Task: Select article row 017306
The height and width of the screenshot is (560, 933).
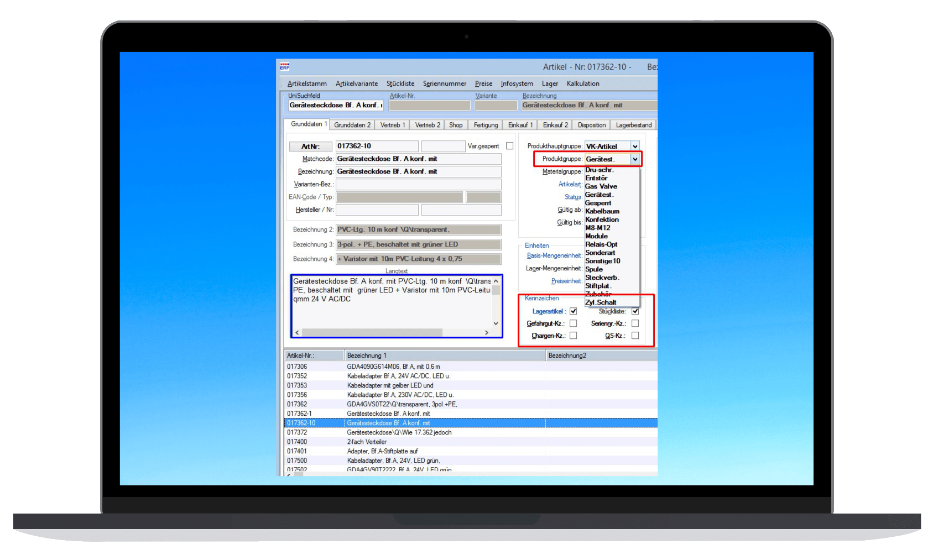Action: (x=471, y=367)
